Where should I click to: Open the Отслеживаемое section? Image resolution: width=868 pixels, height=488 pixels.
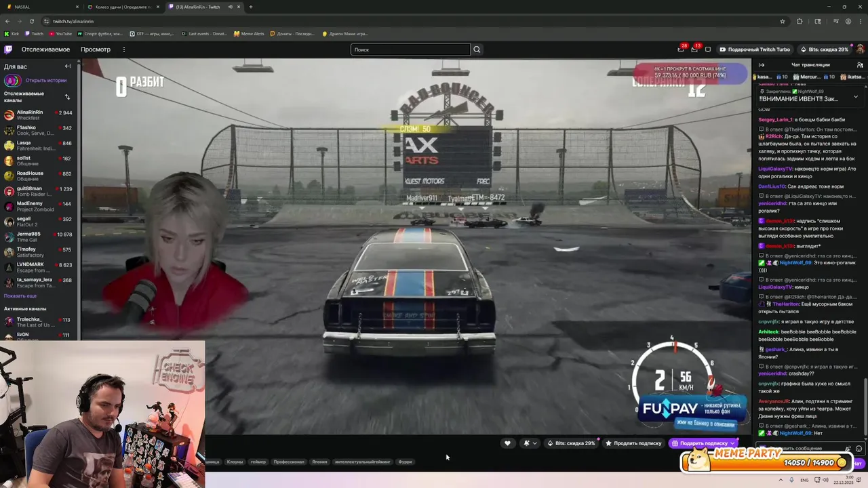coord(45,49)
